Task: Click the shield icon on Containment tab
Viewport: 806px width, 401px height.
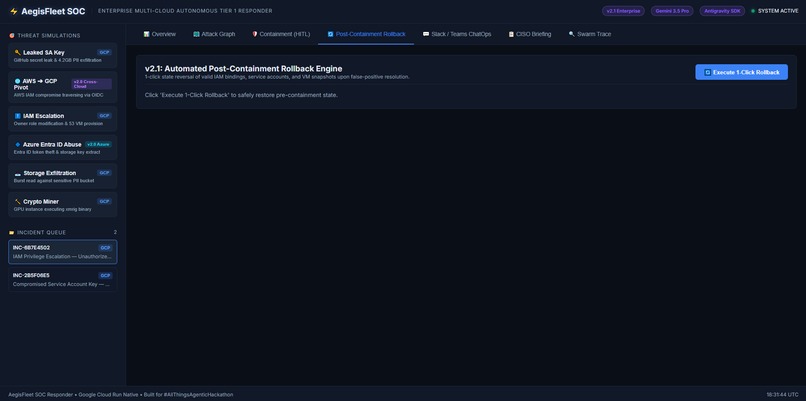Action: [254, 34]
